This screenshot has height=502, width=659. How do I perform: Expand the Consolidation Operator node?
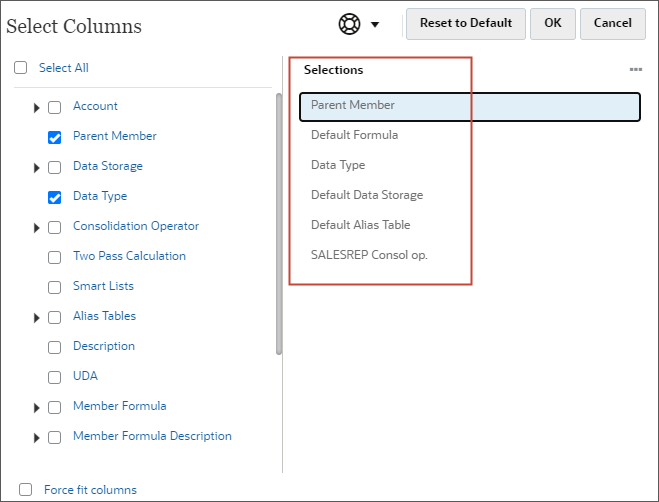37,227
